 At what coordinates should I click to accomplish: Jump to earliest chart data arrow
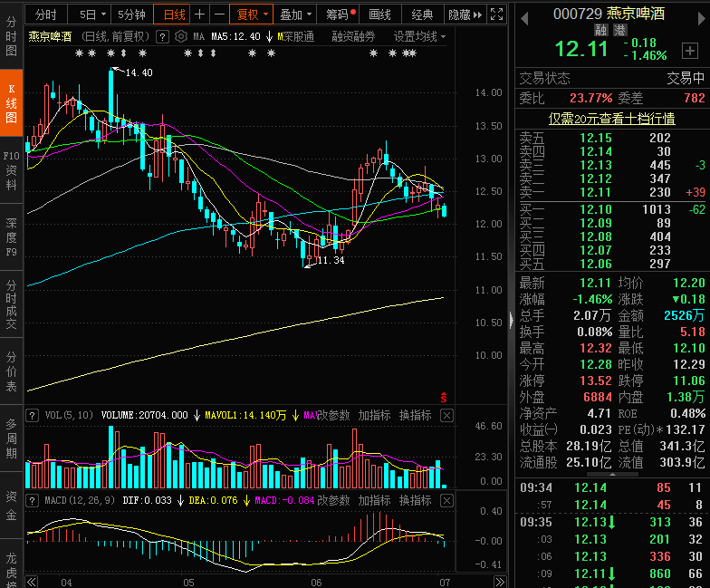tap(31, 582)
